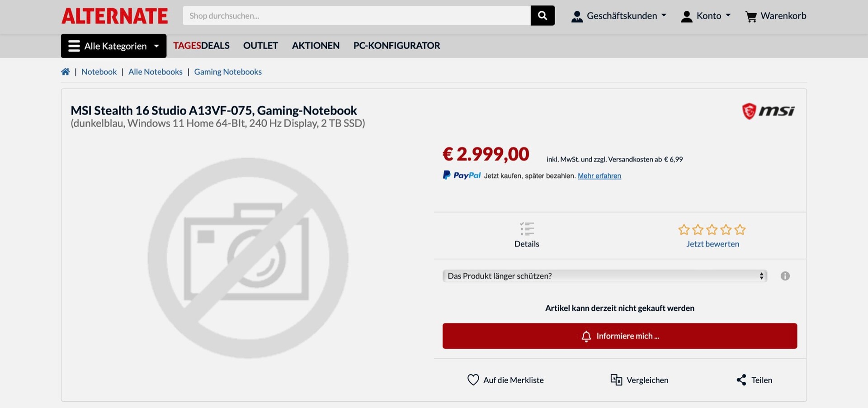This screenshot has width=868, height=408.
Task: Follow the PayPal 'Mehr erfahren' link
Action: (599, 176)
